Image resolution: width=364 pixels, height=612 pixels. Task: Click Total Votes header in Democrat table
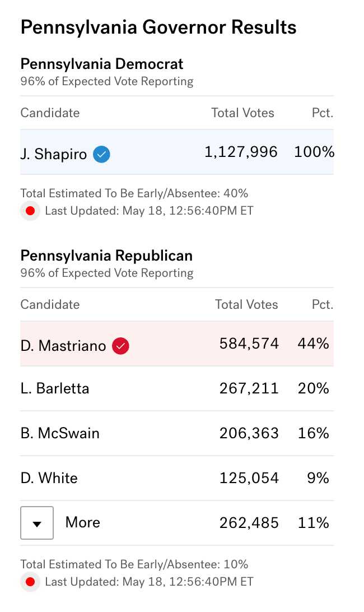click(x=242, y=113)
